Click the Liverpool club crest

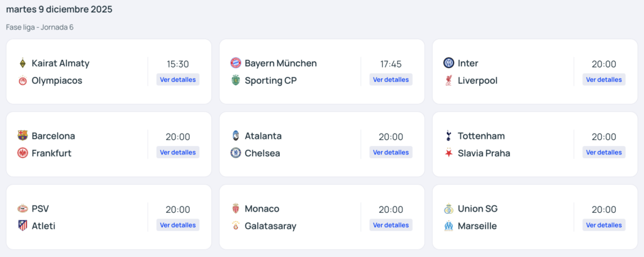(x=449, y=81)
